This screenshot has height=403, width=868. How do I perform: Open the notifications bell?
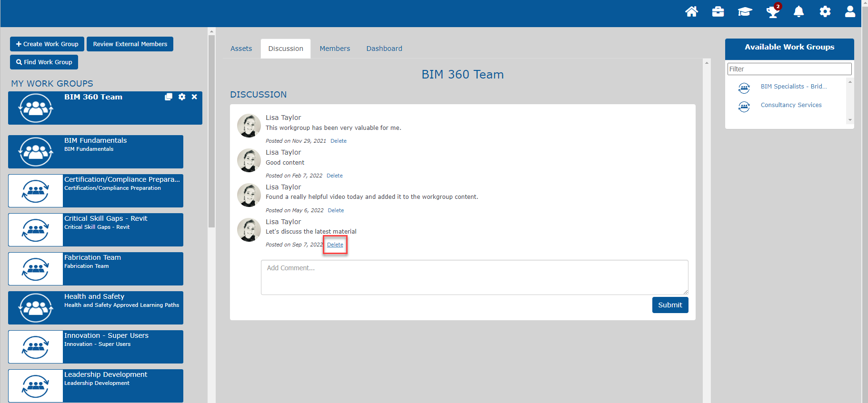tap(798, 11)
